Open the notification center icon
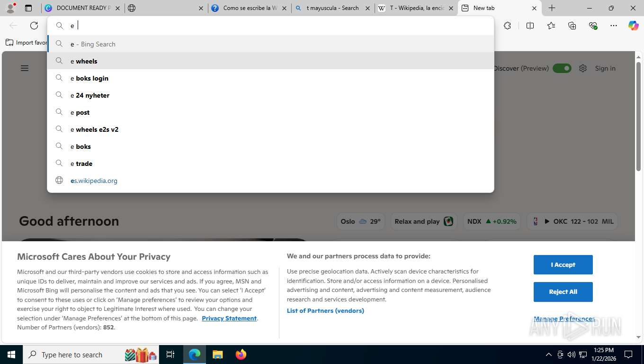Screen dimensions: 644x364 coord(628,355)
